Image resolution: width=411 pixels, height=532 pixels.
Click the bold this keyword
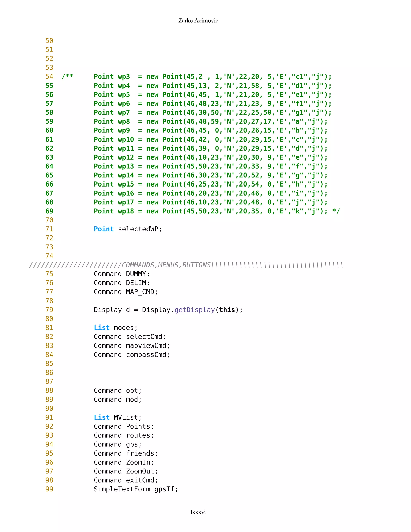click(227, 310)
